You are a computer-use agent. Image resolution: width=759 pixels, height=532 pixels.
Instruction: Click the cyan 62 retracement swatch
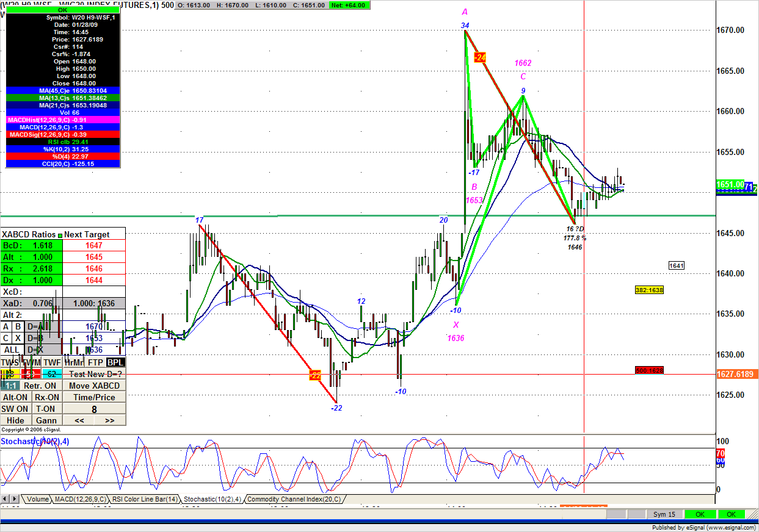click(x=52, y=374)
